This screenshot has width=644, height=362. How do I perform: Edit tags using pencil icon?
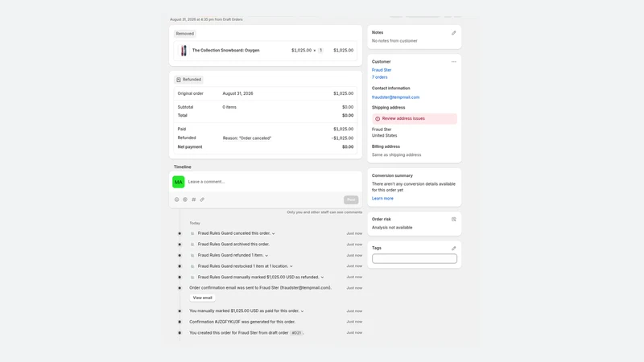453,249
